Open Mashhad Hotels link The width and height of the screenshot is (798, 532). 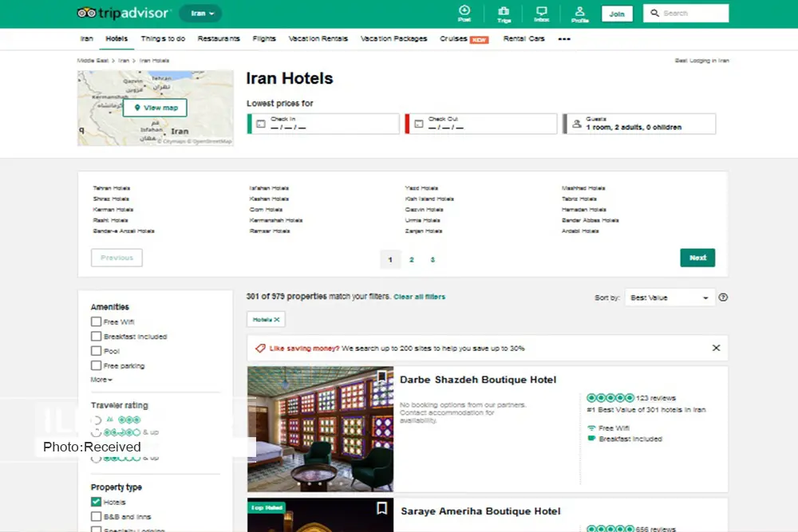pos(583,188)
